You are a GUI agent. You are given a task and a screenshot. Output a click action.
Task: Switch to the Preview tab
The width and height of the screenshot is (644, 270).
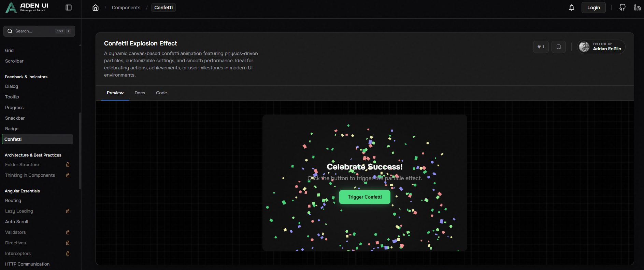[115, 93]
